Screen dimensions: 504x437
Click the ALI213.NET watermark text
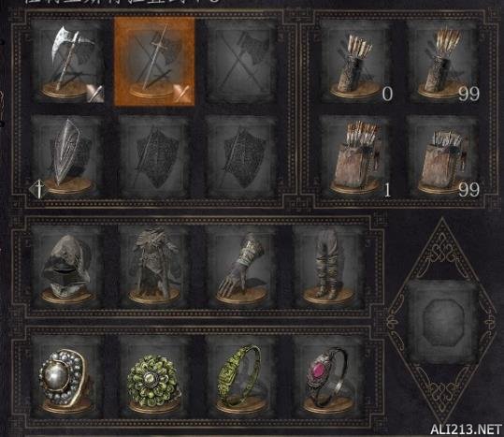(466, 430)
